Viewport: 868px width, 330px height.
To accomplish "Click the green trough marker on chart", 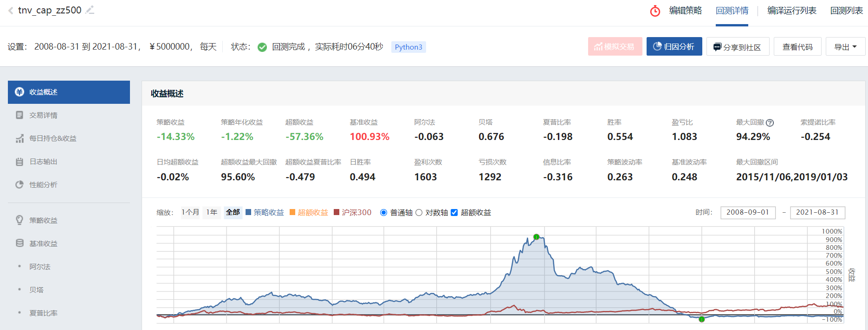I will 702,319.
